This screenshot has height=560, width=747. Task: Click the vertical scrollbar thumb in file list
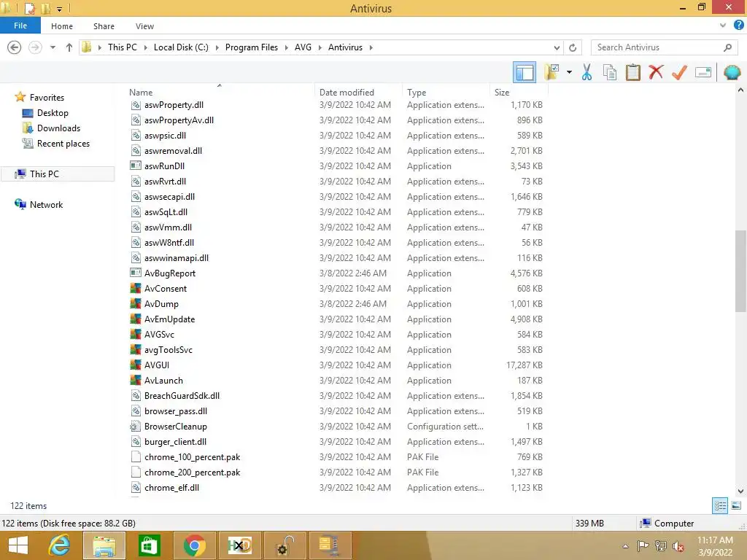pyautogui.click(x=740, y=271)
